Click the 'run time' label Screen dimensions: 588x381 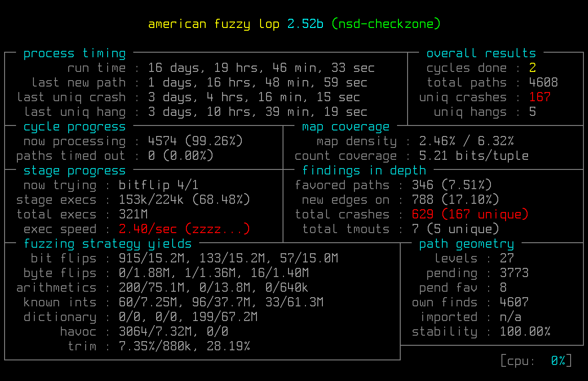97,68
